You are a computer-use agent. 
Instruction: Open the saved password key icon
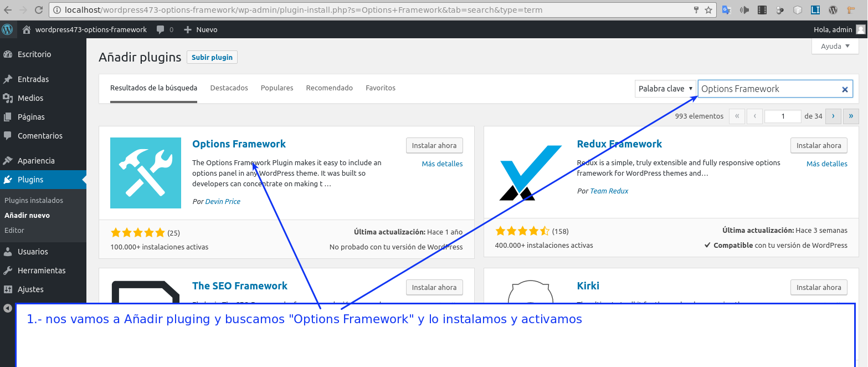pyautogui.click(x=697, y=10)
